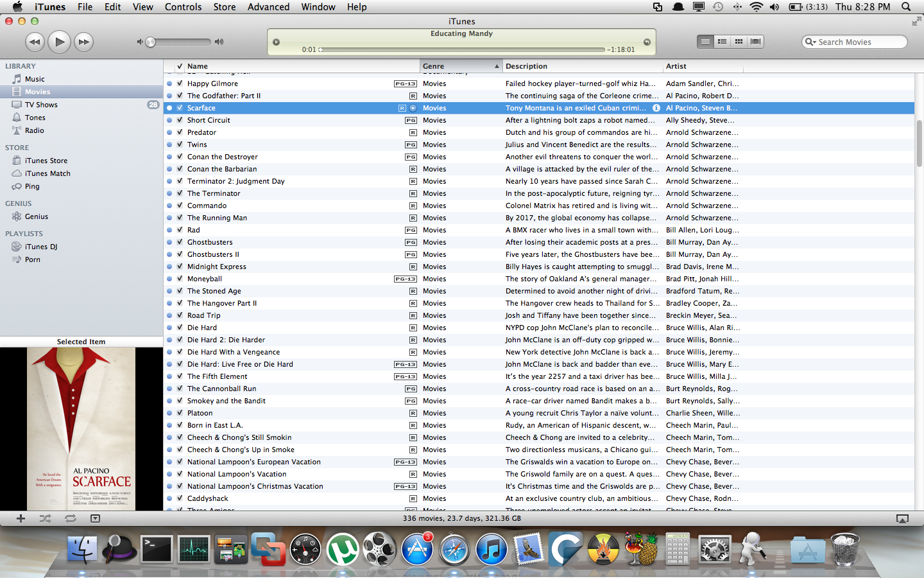924x578 pixels.
Task: Switch to list view mode
Action: [705, 42]
